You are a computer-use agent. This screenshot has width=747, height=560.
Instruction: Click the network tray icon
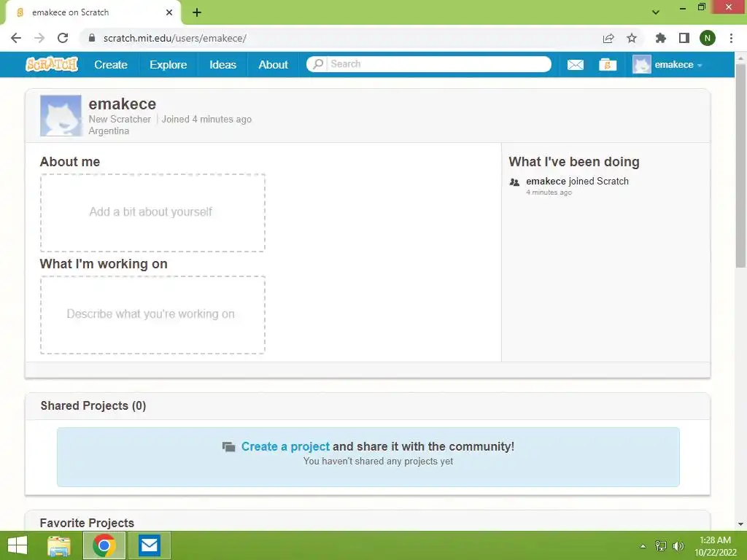pyautogui.click(x=661, y=545)
